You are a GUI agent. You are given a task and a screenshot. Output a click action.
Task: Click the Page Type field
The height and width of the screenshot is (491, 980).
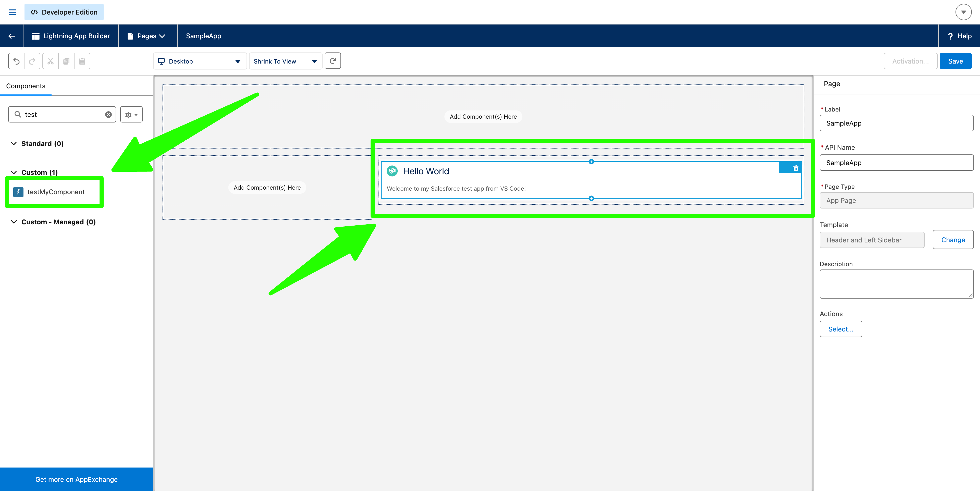click(896, 200)
